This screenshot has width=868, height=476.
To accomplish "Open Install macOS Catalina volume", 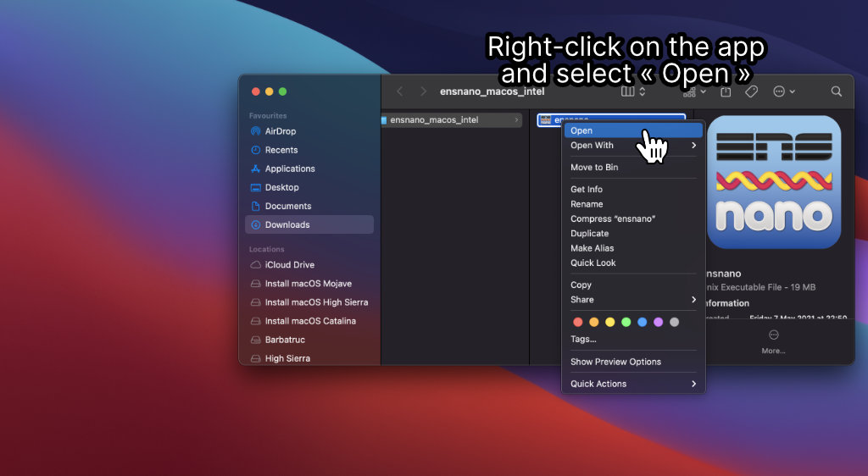I will pyautogui.click(x=309, y=321).
